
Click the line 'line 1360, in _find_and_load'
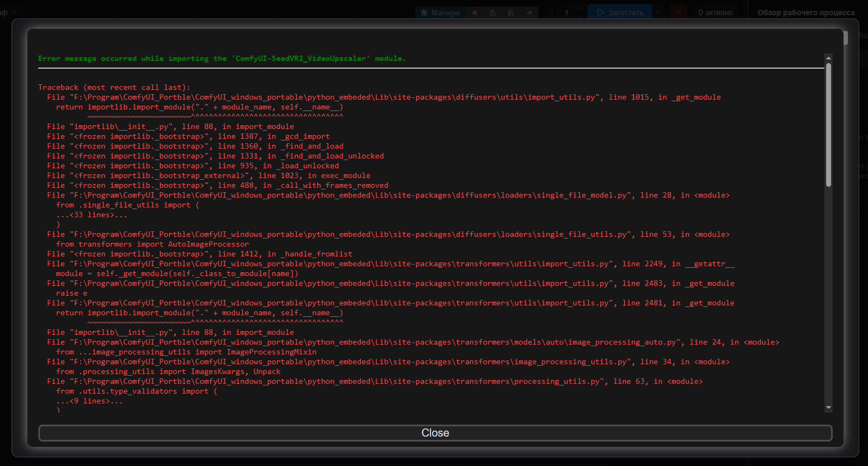pyautogui.click(x=195, y=146)
